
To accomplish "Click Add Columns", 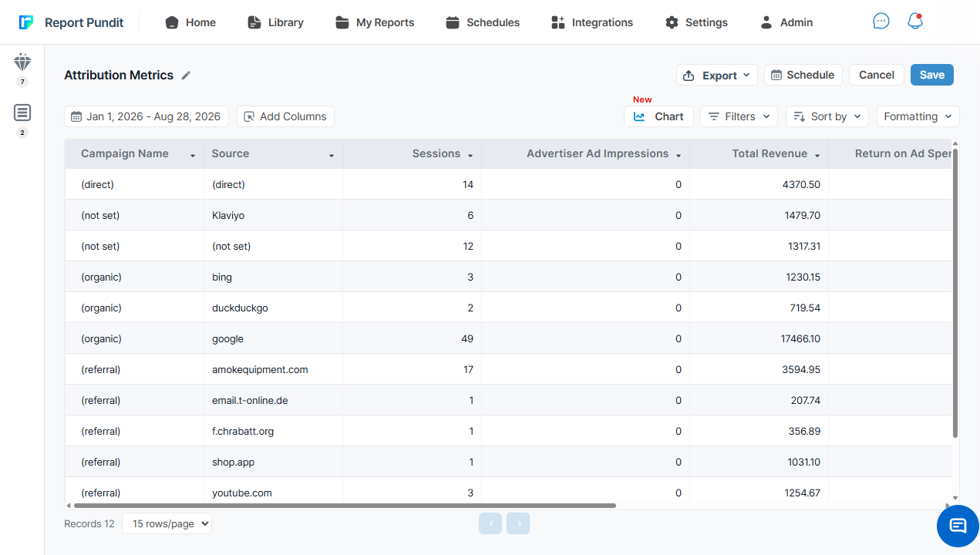I will [x=285, y=116].
